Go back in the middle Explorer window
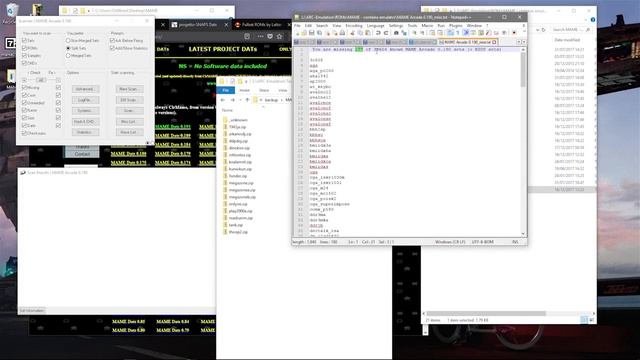The width and height of the screenshot is (640, 360). [x=223, y=100]
